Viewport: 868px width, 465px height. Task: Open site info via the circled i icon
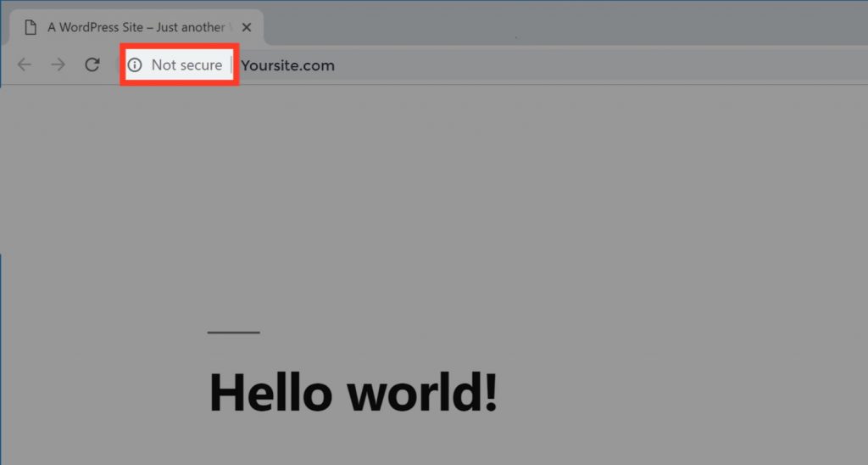click(135, 64)
